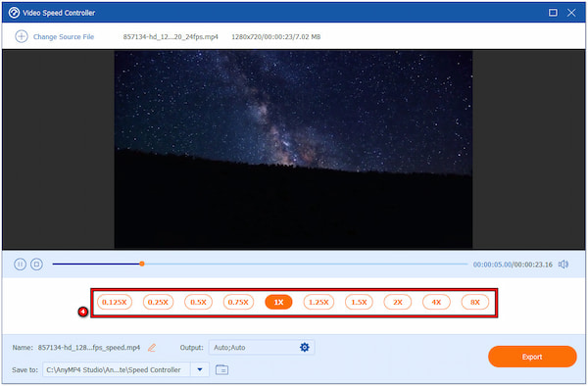The image size is (588, 386).
Task: Select the 2X speed option
Action: [x=398, y=302]
